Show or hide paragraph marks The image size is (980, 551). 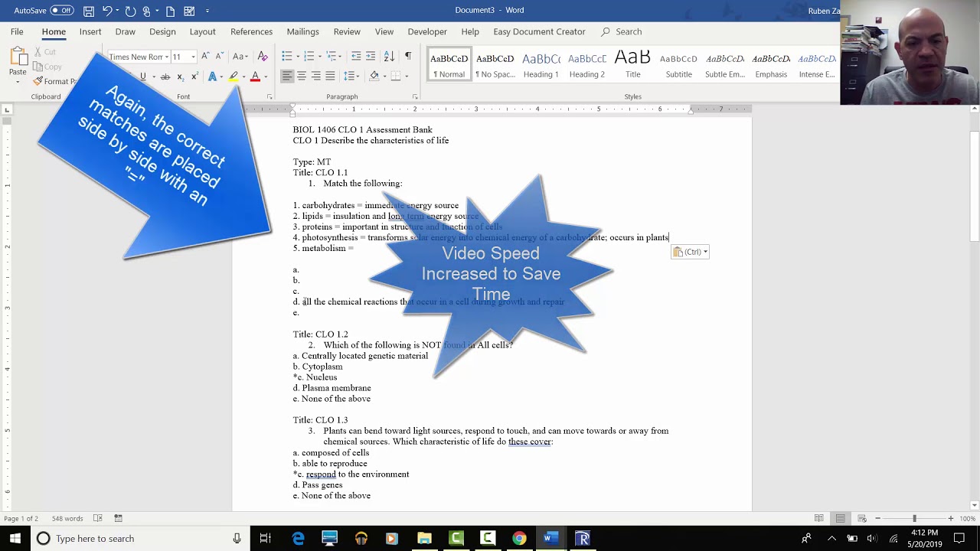point(408,57)
